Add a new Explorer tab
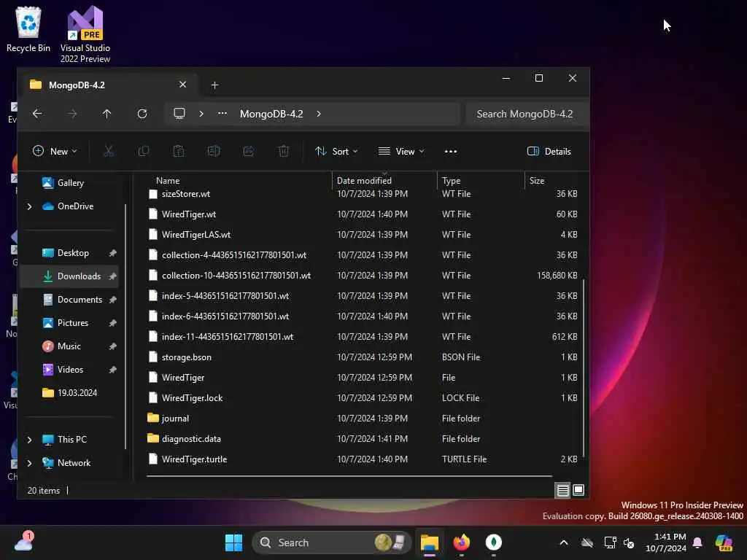747x560 pixels. click(x=215, y=85)
